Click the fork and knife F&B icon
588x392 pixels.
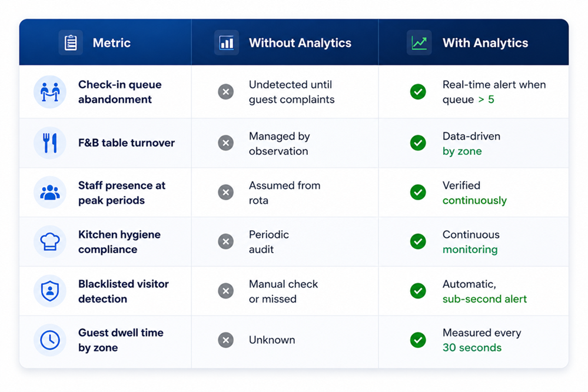(50, 143)
